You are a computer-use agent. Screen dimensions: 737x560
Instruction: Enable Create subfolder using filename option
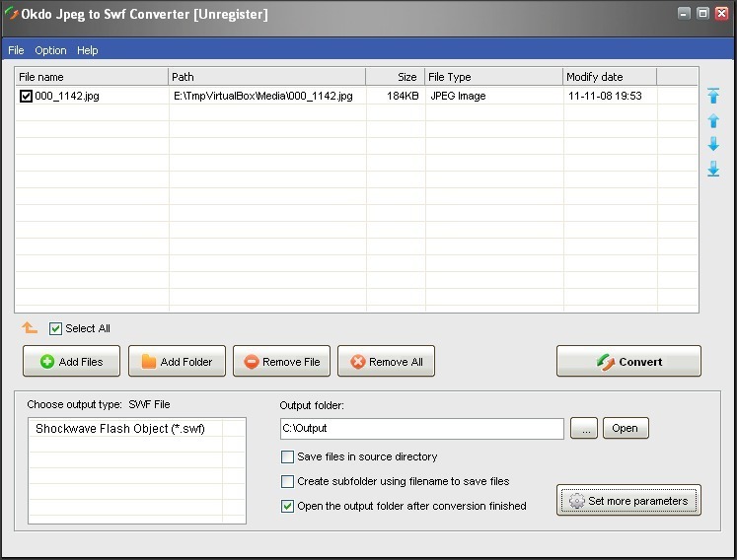[287, 481]
